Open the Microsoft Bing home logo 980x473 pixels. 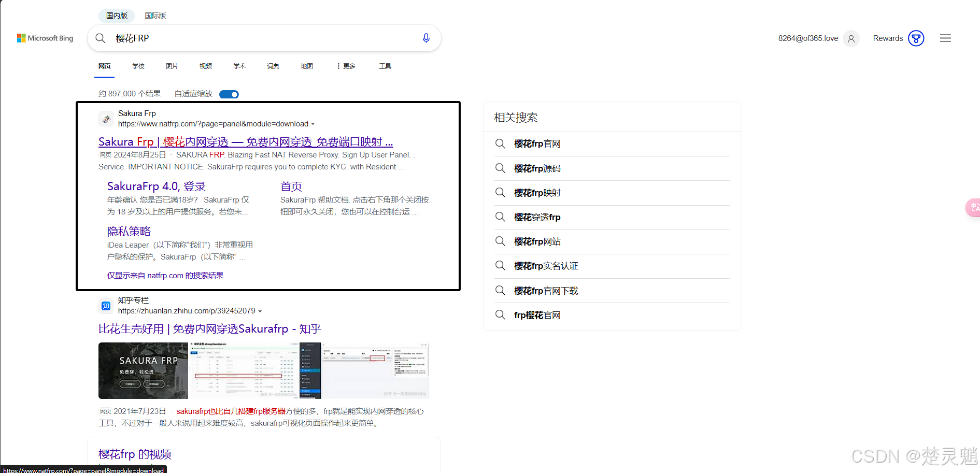45,38
